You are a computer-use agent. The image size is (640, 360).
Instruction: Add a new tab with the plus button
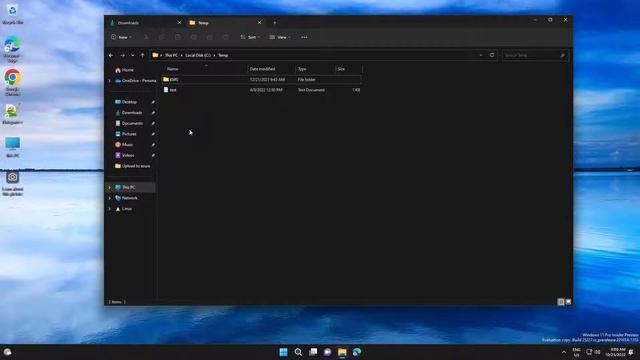pos(275,23)
